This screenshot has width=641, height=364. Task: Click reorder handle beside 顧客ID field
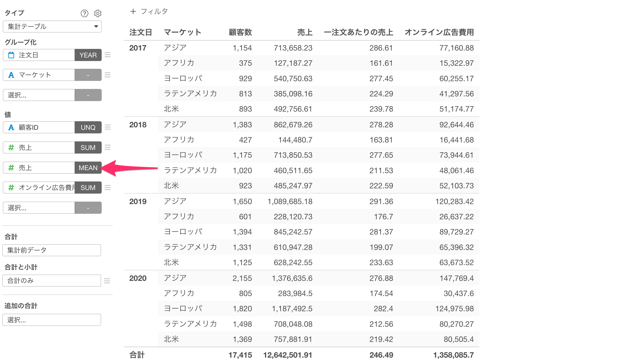point(108,127)
